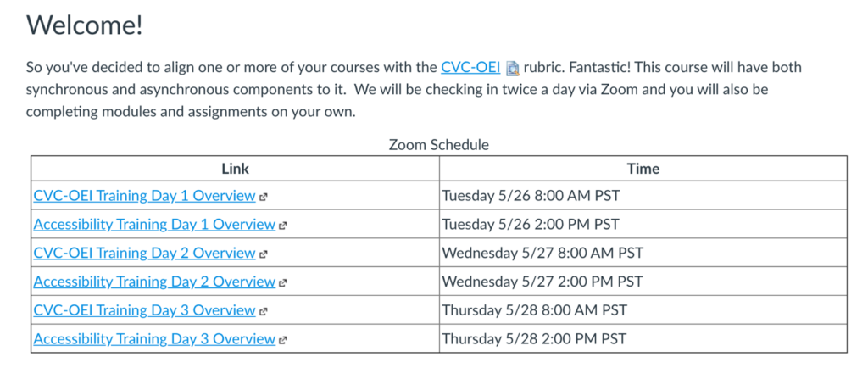Image resolution: width=868 pixels, height=368 pixels.
Task: Click the "Time" column header
Action: point(643,169)
